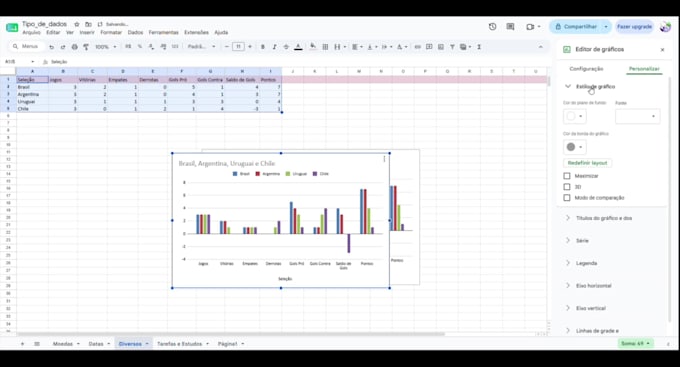The height and width of the screenshot is (367, 680).
Task: Click the insert chart icon
Action: [441, 47]
